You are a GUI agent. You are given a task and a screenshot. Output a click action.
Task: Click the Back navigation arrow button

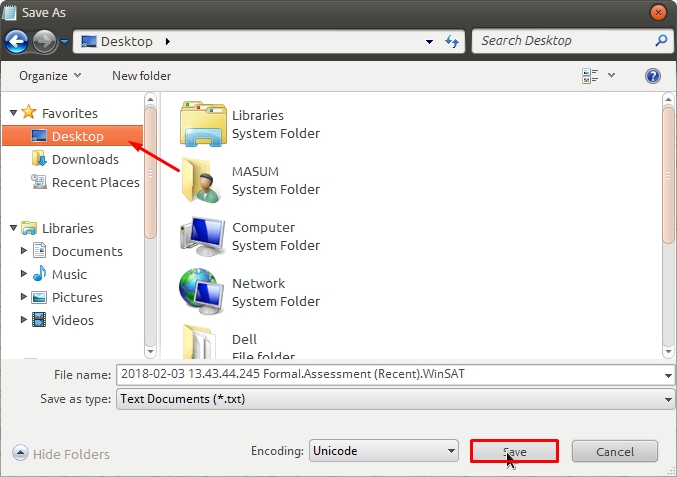pyautogui.click(x=16, y=41)
